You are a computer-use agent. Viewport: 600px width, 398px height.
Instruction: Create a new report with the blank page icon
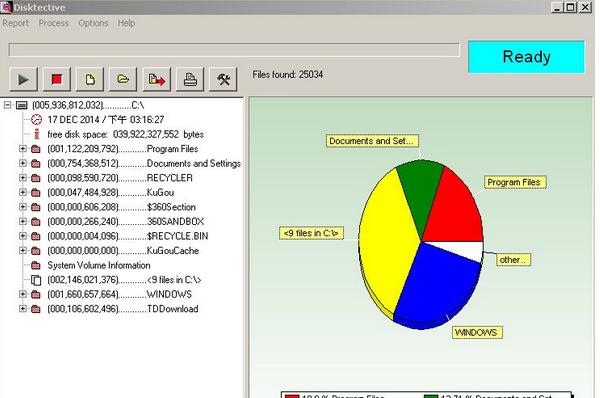coord(90,79)
